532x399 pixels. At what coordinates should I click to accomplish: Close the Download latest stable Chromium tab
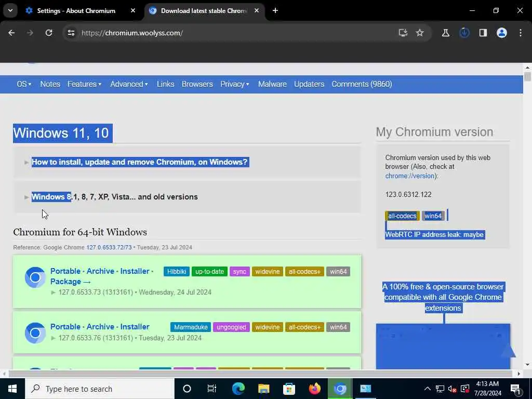click(257, 11)
